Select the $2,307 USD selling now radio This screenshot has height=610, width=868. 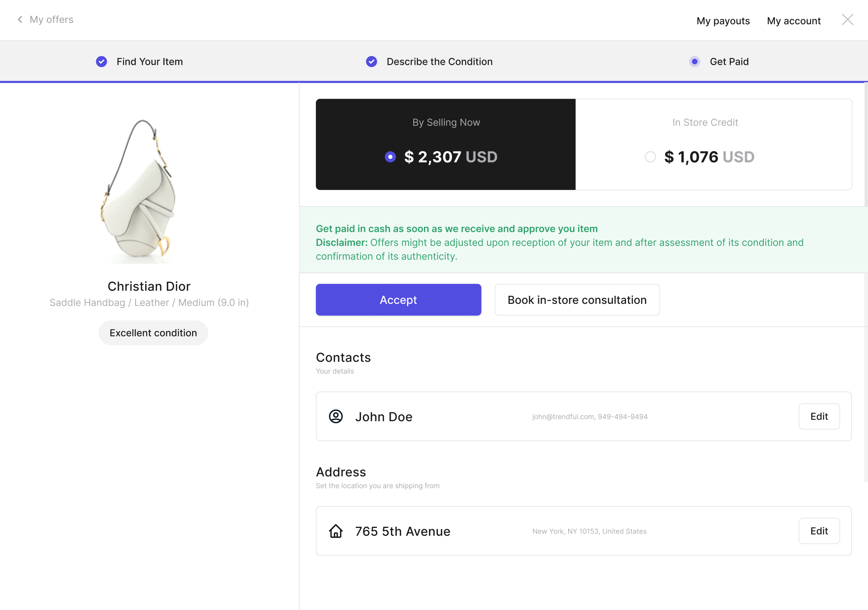coord(390,157)
